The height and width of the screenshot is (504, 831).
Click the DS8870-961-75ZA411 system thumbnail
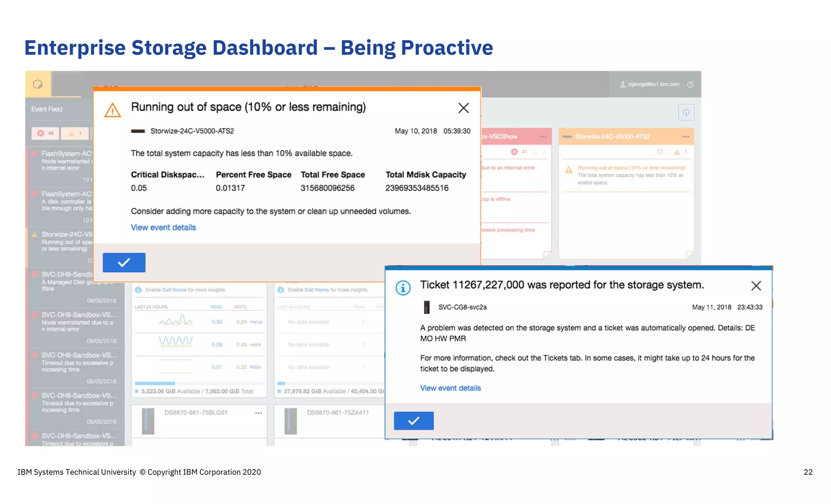291,421
